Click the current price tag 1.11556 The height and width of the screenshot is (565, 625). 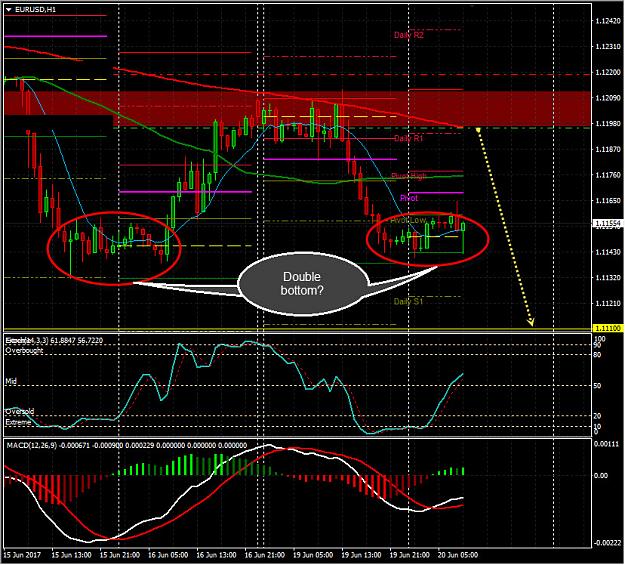[607, 223]
